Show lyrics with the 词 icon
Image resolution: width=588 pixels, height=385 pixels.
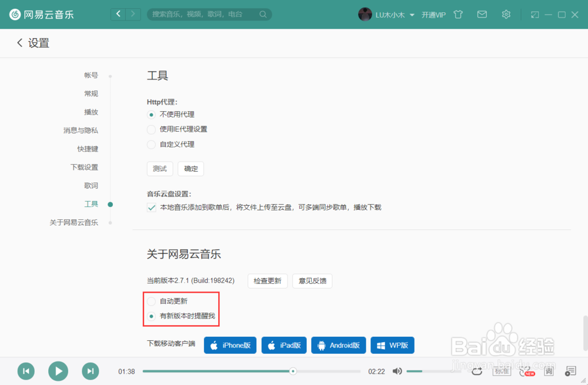coord(549,371)
